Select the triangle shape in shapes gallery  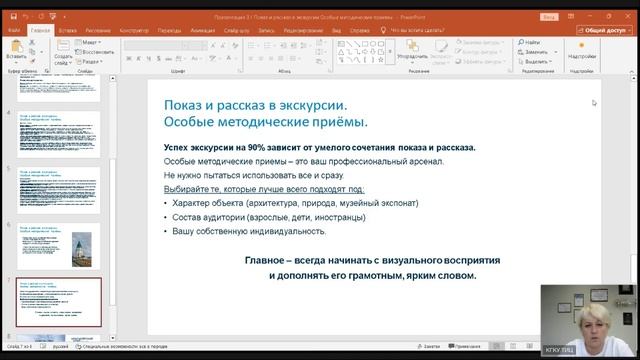click(341, 52)
